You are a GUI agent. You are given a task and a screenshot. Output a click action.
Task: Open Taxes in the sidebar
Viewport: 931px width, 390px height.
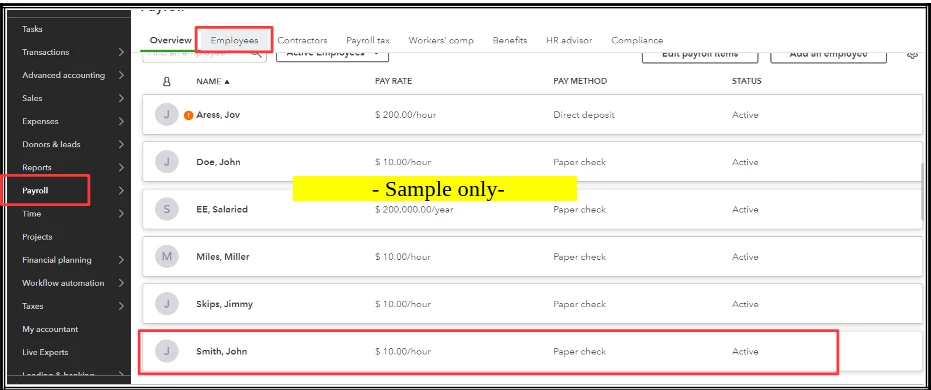click(33, 306)
